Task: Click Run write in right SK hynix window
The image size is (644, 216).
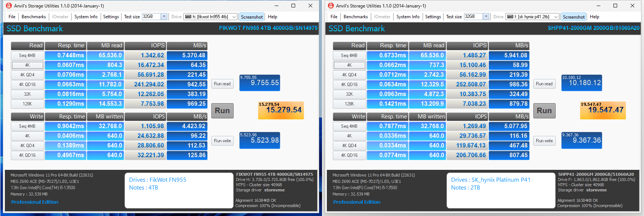Action: tap(544, 141)
